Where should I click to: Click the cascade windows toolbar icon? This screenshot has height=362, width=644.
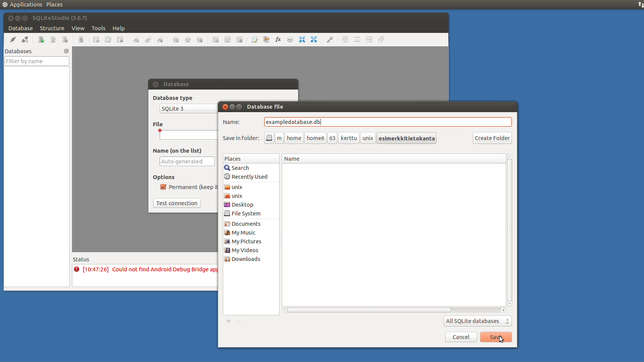[x=381, y=39]
